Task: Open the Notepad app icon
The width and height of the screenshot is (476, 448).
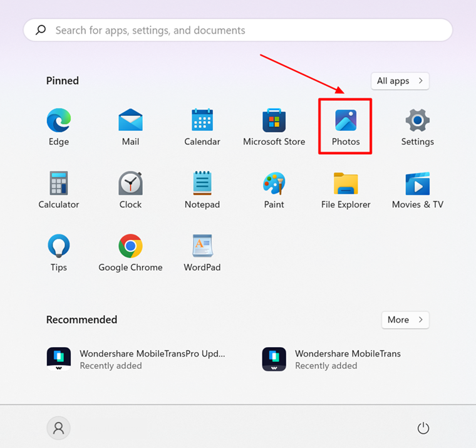Action: pyautogui.click(x=202, y=183)
